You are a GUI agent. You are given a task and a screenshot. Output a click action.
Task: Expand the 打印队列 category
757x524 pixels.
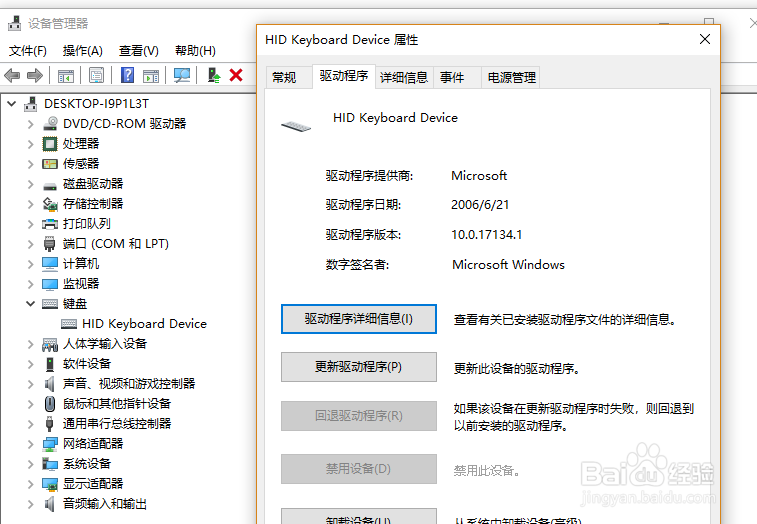(x=30, y=224)
